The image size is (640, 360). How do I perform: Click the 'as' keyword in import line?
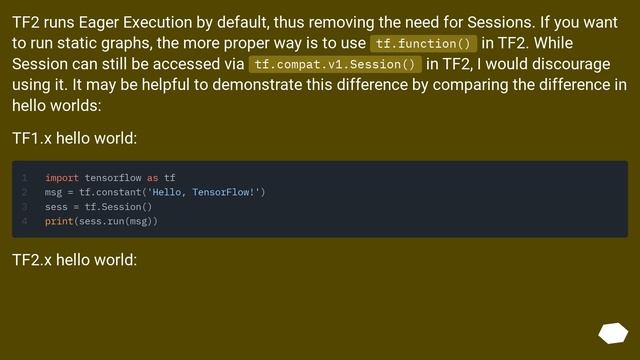(x=153, y=178)
